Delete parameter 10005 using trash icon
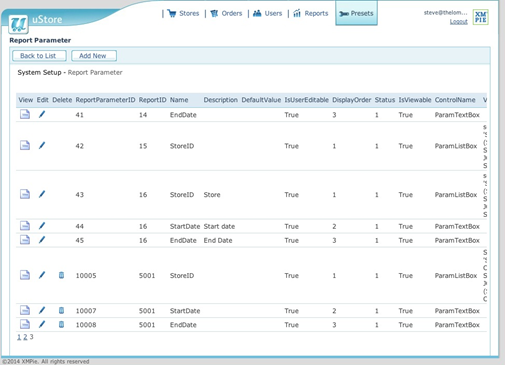The height and width of the screenshot is (365, 505). [x=61, y=275]
